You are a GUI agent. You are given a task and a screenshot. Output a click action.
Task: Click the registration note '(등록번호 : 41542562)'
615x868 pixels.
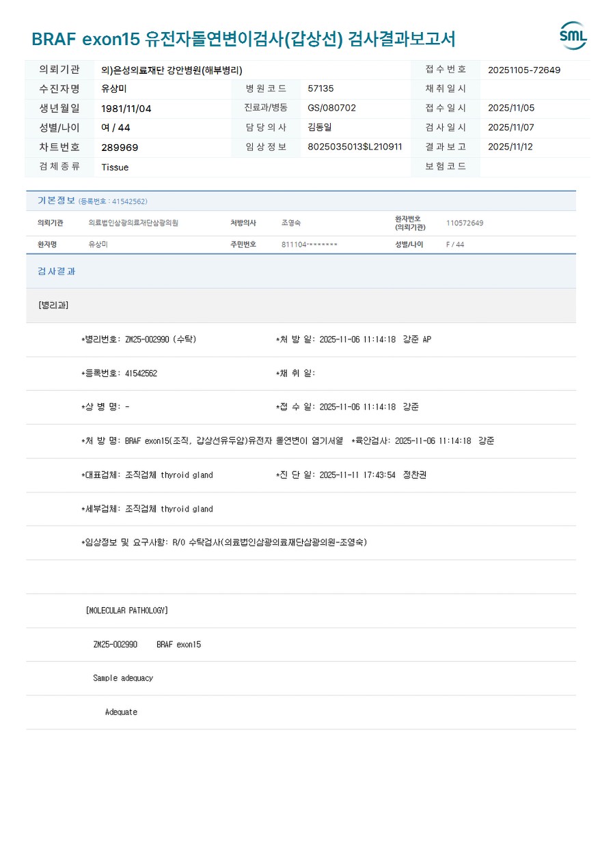point(113,201)
